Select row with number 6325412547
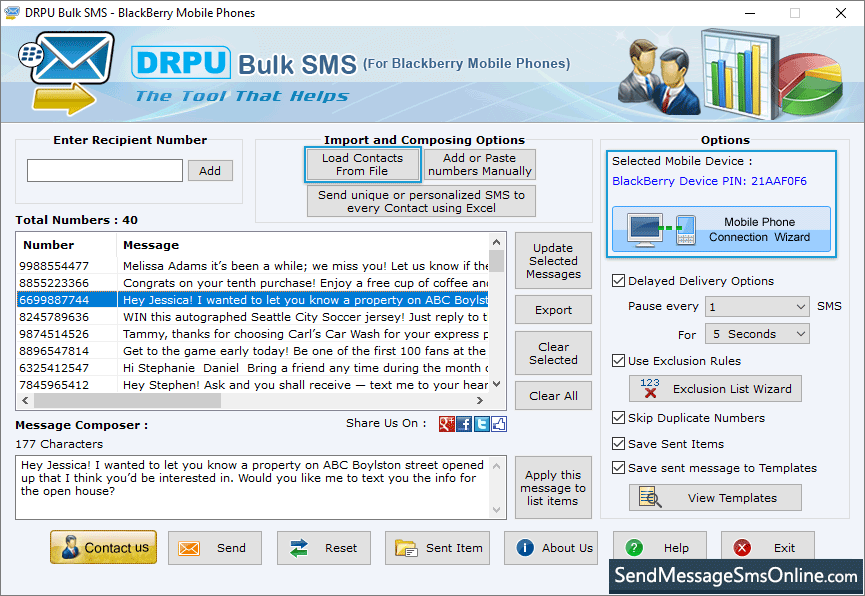 pos(253,368)
